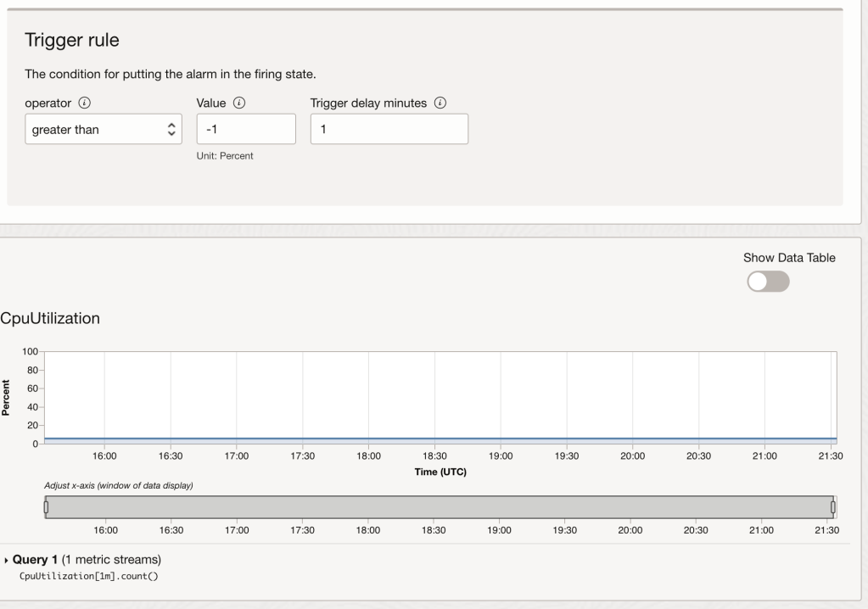Click the gray x-axis window range bar

pyautogui.click(x=440, y=507)
